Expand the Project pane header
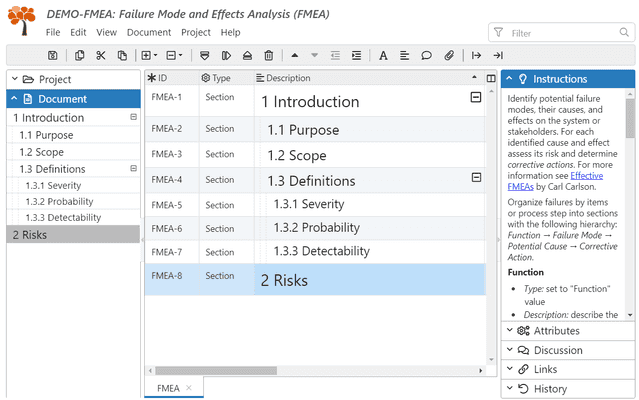Screen dimensions: 639x400 pyautogui.click(x=73, y=79)
